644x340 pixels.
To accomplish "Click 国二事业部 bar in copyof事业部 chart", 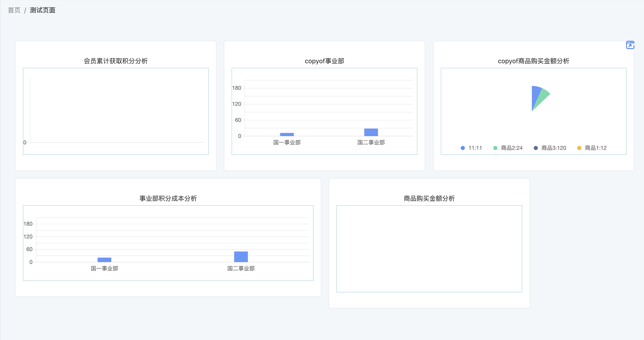I will coord(371,132).
